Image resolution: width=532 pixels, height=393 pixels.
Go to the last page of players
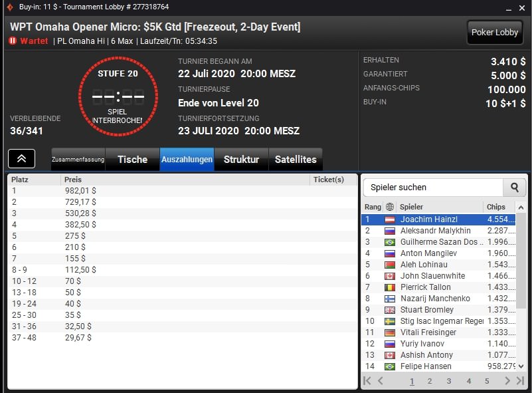521,381
